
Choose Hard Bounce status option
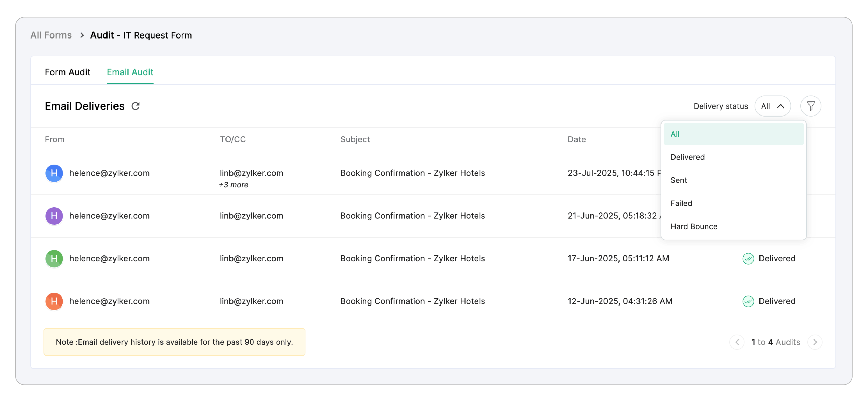click(733, 227)
